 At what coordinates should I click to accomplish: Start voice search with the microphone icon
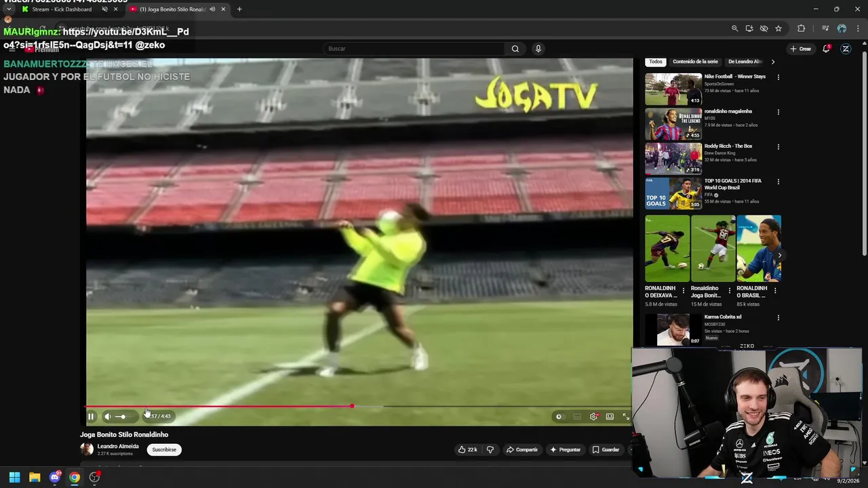coord(538,49)
